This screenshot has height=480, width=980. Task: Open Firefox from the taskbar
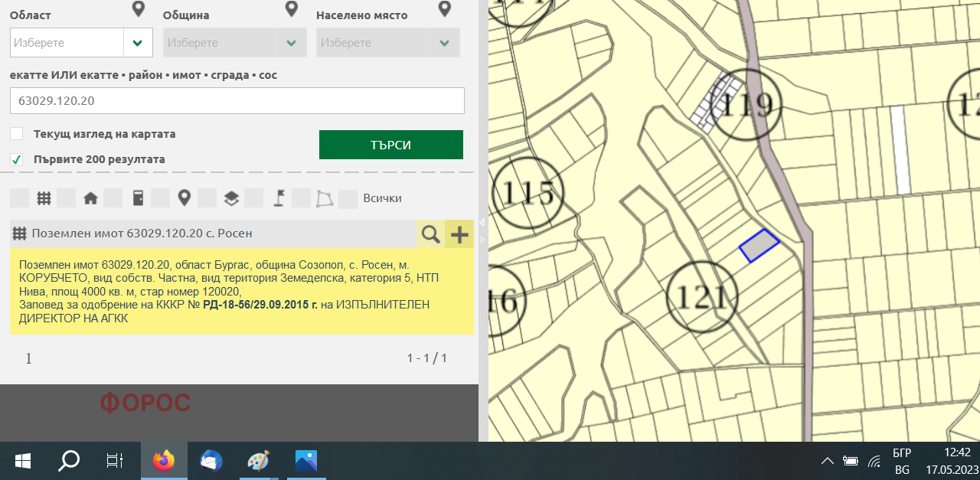click(163, 460)
